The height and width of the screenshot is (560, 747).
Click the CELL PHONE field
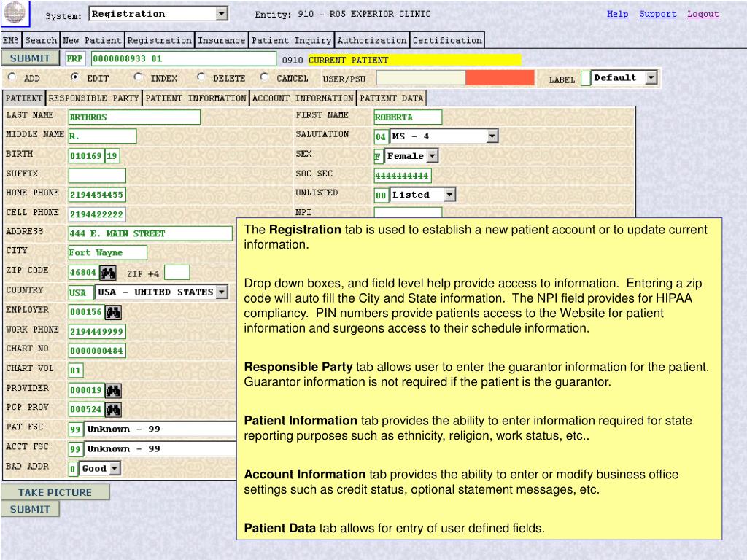[97, 214]
